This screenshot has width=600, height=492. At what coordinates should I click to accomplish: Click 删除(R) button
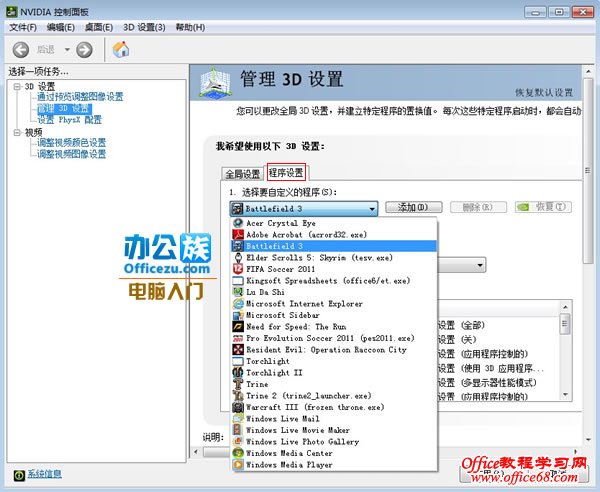pyautogui.click(x=478, y=207)
